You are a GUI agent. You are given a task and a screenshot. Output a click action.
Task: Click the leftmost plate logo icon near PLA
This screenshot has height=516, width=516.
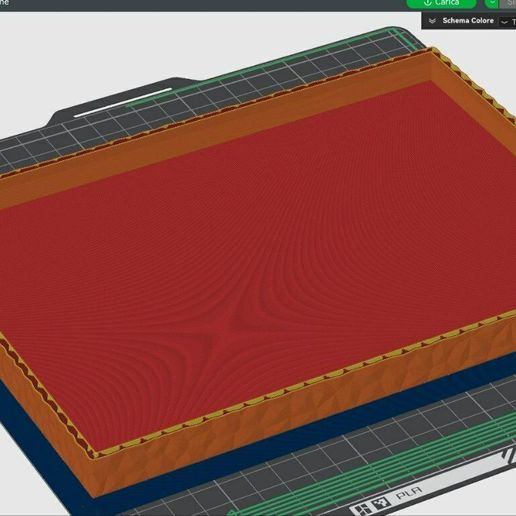362,509
